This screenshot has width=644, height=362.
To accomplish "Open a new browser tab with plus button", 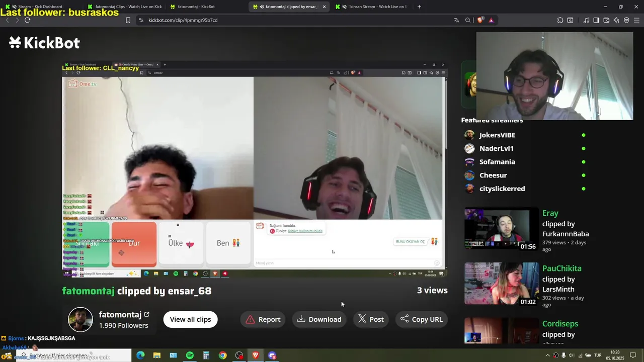I will pyautogui.click(x=419, y=7).
